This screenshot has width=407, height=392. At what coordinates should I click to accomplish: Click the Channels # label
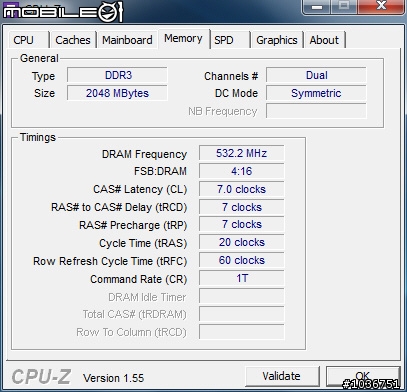(231, 76)
